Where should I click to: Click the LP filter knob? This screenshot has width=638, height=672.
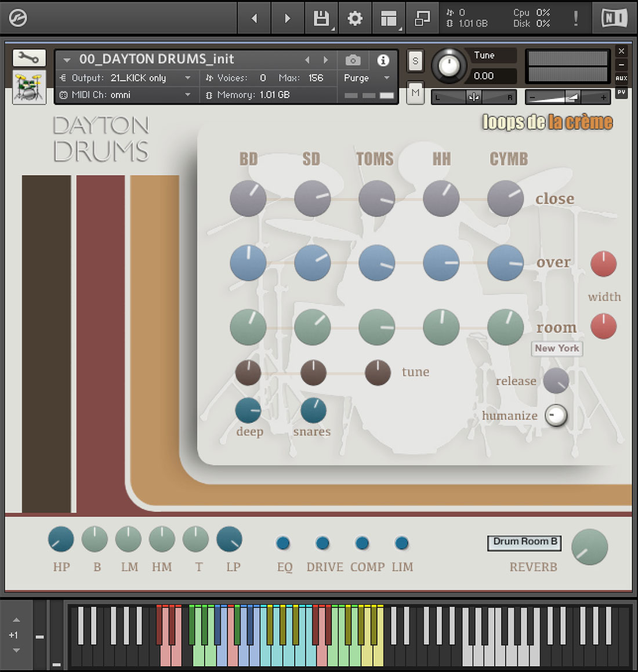click(x=229, y=539)
